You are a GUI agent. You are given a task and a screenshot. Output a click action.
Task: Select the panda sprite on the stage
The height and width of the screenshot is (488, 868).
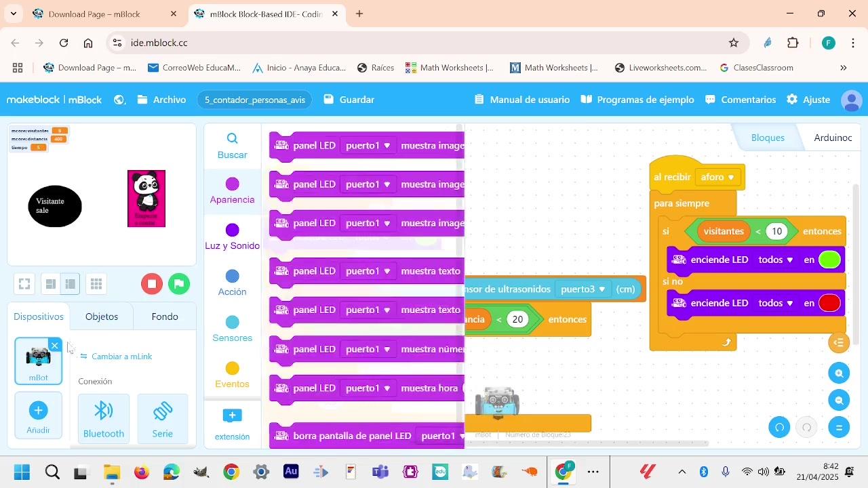146,199
